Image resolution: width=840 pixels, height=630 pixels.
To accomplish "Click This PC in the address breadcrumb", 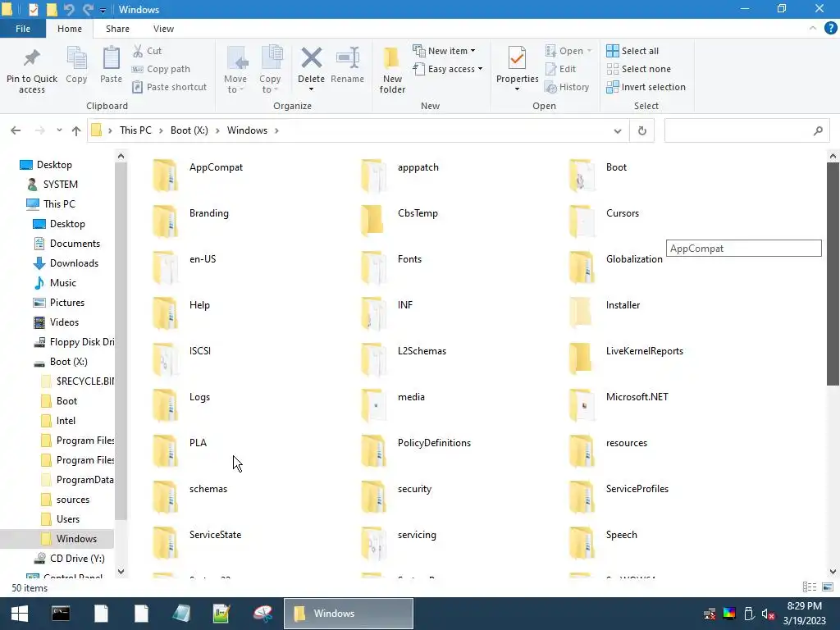I will pyautogui.click(x=135, y=130).
